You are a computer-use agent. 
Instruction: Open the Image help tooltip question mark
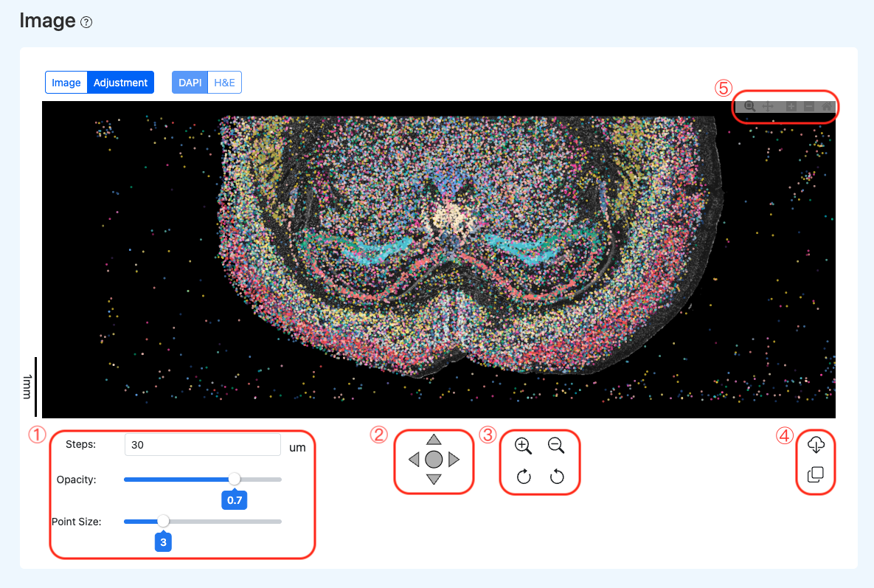pos(86,22)
